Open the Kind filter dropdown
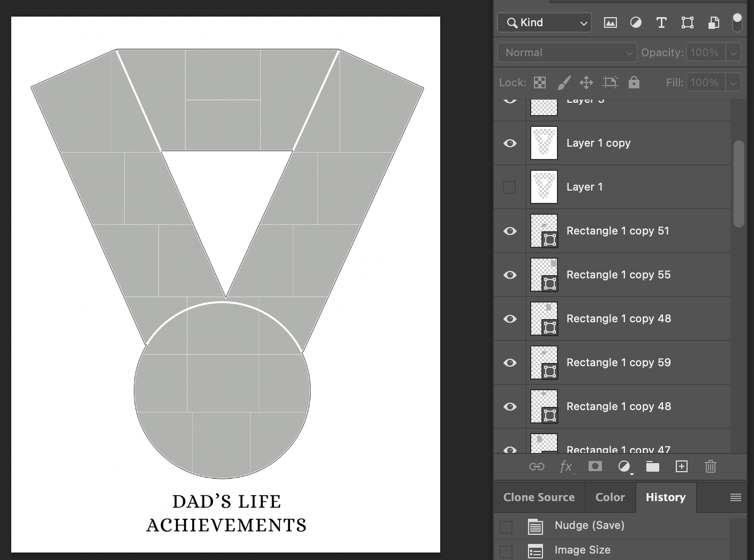This screenshot has height=560, width=754. point(545,22)
